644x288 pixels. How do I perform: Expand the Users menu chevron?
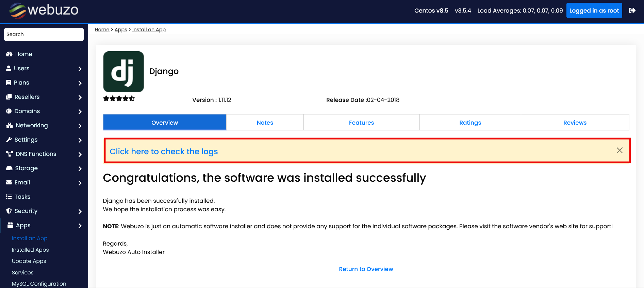[80, 69]
